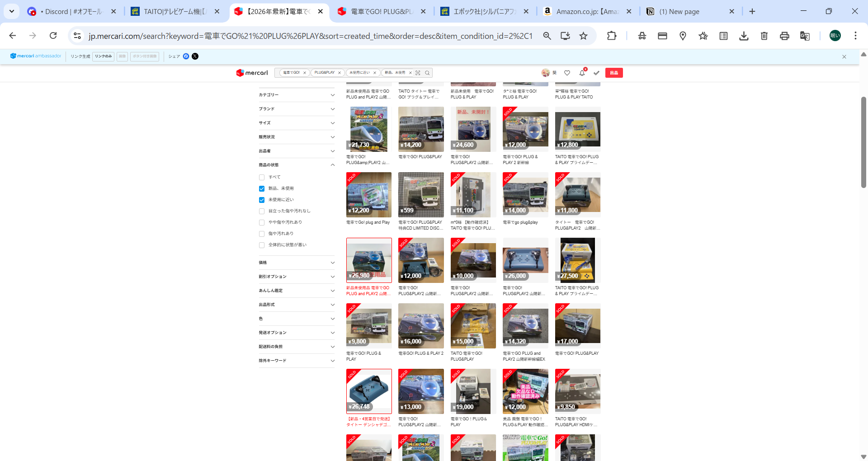Check the 目立った傷や汚れなし checkbox
This screenshot has width=868, height=461.
coord(262,211)
